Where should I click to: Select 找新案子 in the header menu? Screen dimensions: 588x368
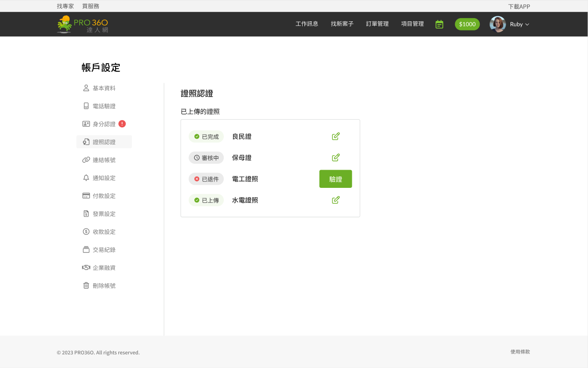pyautogui.click(x=342, y=24)
